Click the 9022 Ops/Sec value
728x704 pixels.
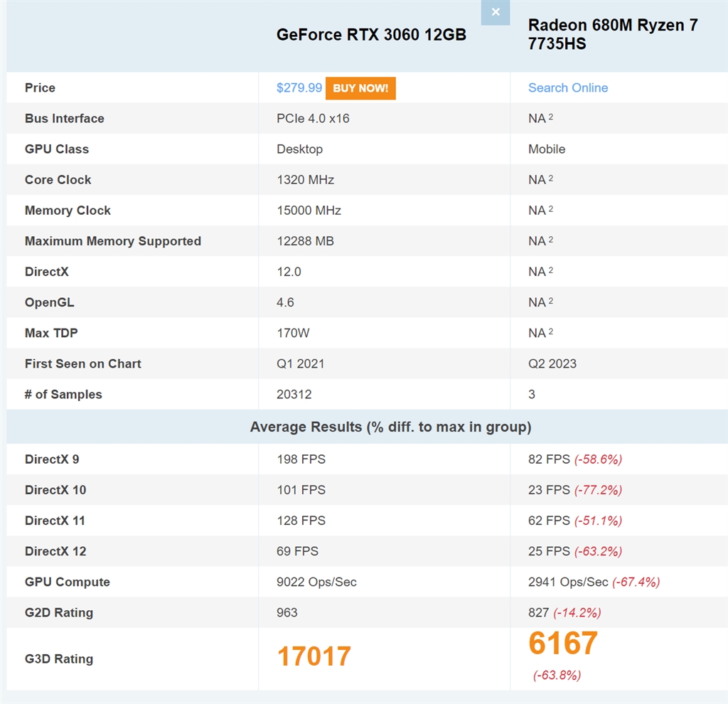[316, 582]
